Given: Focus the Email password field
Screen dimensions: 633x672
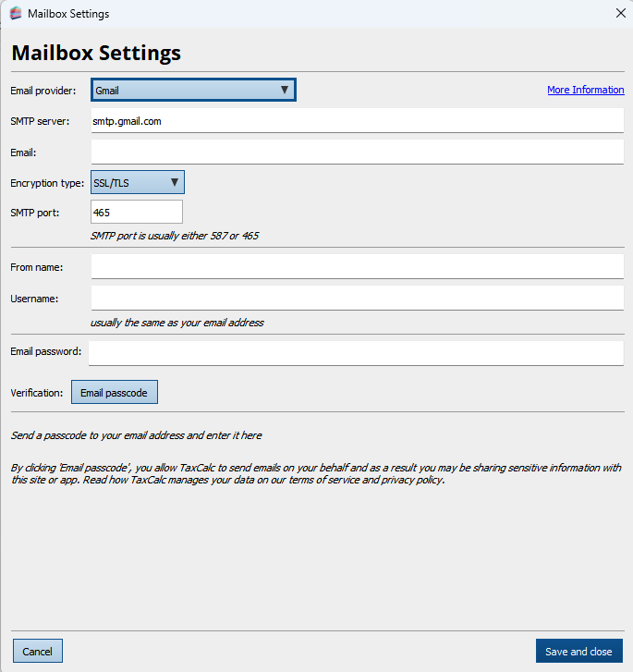Looking at the screenshot, I should point(356,352).
